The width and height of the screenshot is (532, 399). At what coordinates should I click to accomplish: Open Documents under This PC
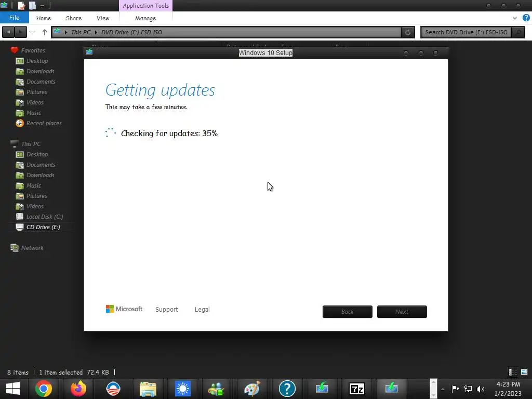(41, 165)
